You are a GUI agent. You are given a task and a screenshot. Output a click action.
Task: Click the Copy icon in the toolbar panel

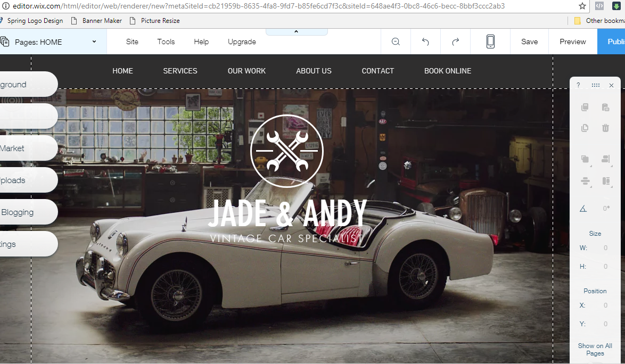tap(585, 107)
